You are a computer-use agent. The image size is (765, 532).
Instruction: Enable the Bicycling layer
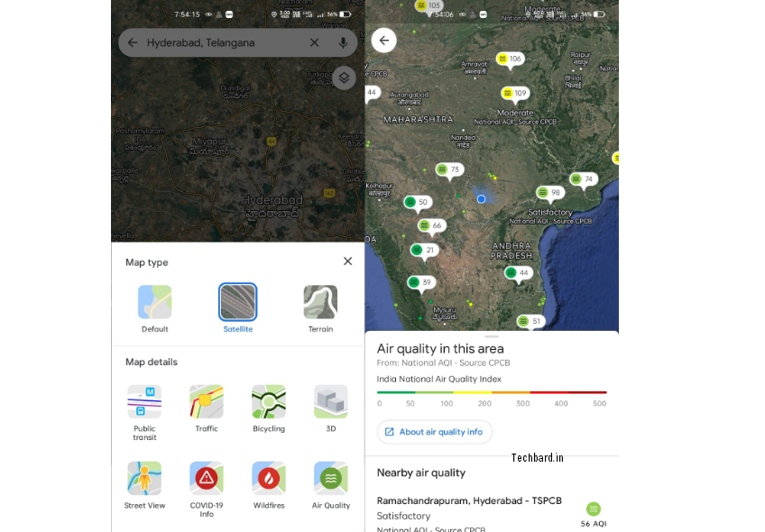[269, 408]
